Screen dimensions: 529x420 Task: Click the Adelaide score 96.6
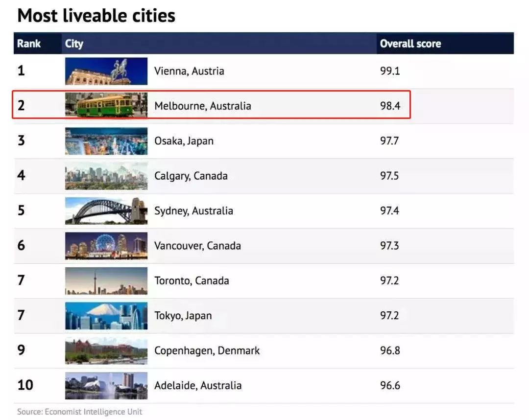390,385
